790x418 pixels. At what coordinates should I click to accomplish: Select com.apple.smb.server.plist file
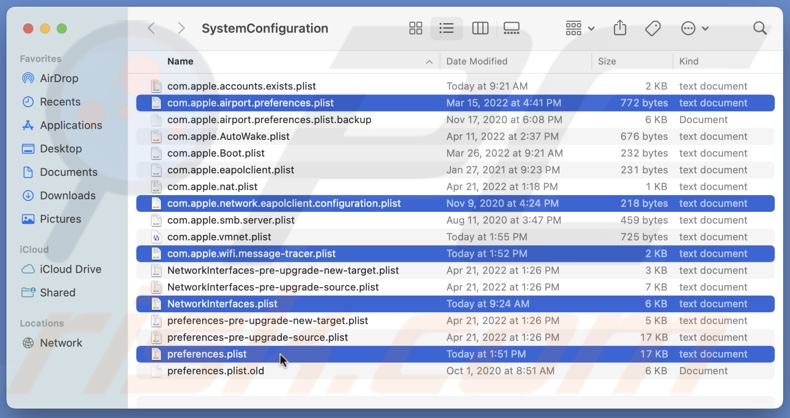click(x=455, y=220)
